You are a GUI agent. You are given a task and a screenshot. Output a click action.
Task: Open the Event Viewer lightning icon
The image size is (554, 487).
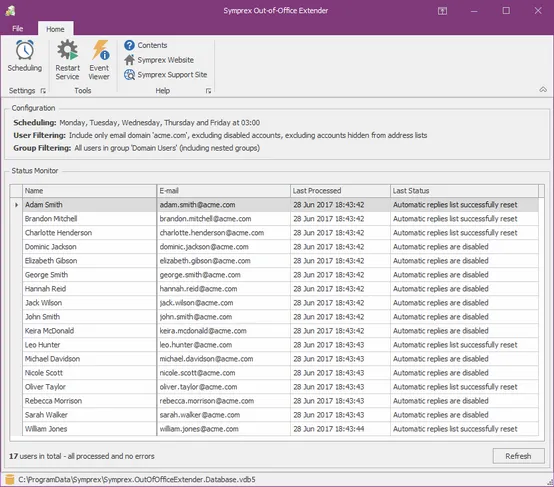point(100,50)
